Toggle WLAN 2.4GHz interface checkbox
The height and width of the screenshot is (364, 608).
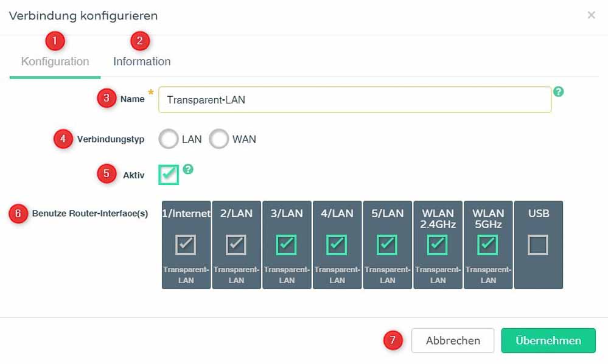coord(438,245)
